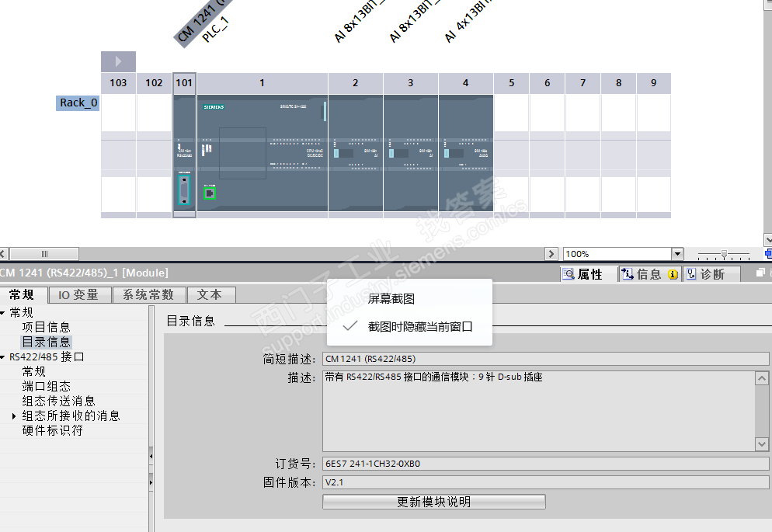
Task: Collapse the 常规 tree node
Action: click(3, 313)
